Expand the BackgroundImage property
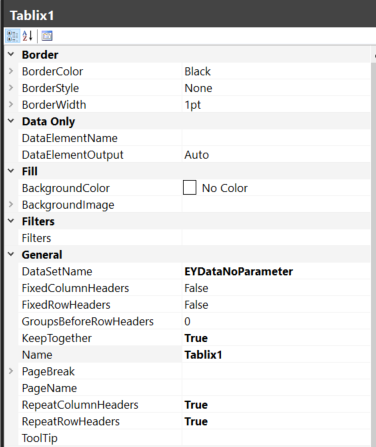Image resolution: width=376 pixels, height=447 pixels. coord(11,204)
